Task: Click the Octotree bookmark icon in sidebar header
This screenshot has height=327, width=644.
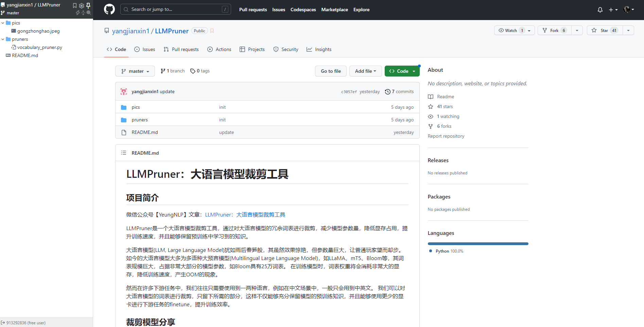Action: pos(75,5)
